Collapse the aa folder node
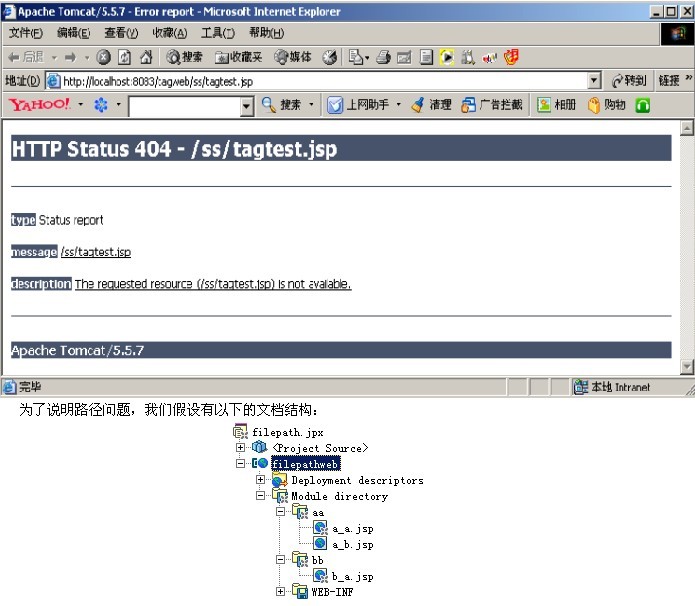This screenshot has height=606, width=695. 280,512
